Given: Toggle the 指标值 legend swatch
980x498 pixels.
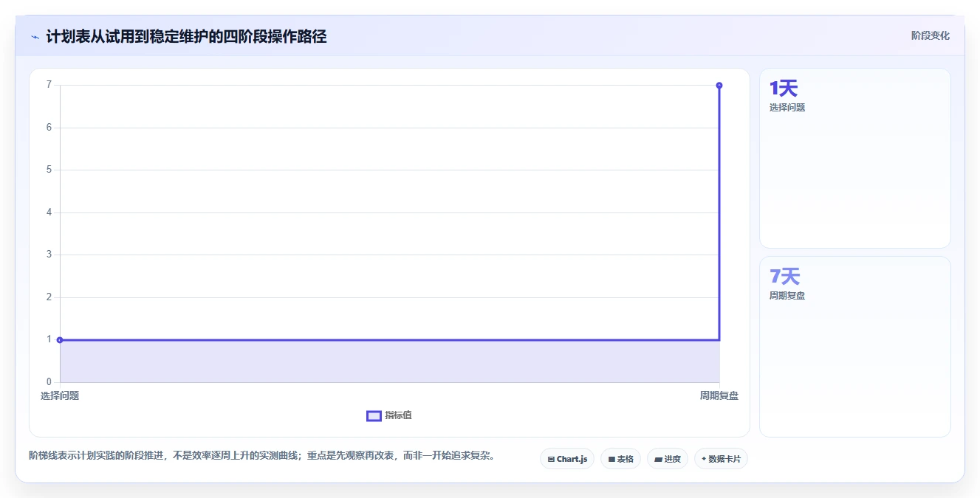Looking at the screenshot, I should [374, 415].
